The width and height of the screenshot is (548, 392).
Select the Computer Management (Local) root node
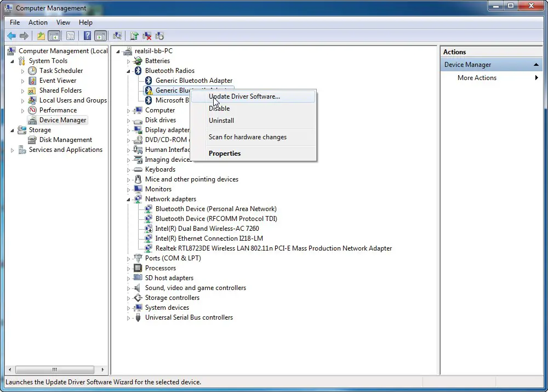coord(63,51)
